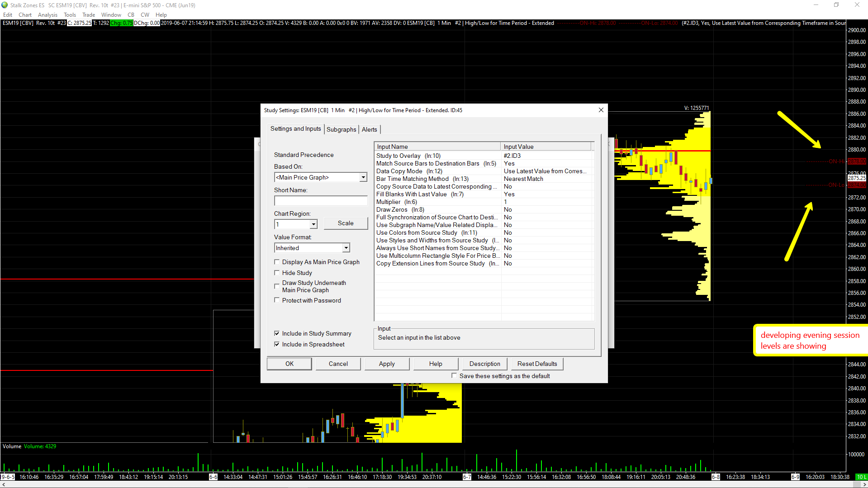Open the Based On dropdown
Image resolution: width=868 pixels, height=488 pixels.
[x=363, y=177]
